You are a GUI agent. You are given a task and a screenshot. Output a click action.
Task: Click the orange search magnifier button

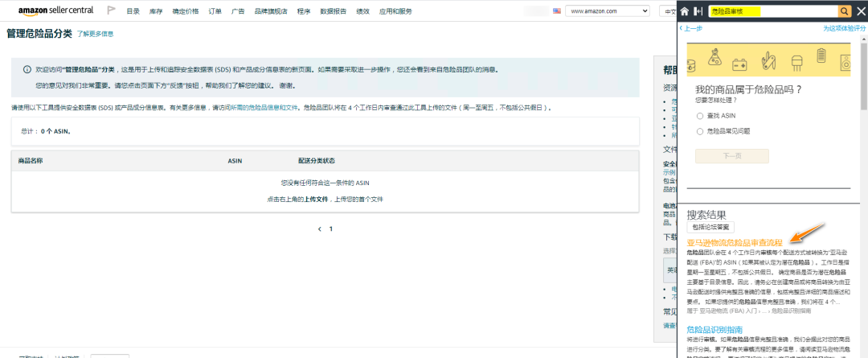(x=844, y=11)
